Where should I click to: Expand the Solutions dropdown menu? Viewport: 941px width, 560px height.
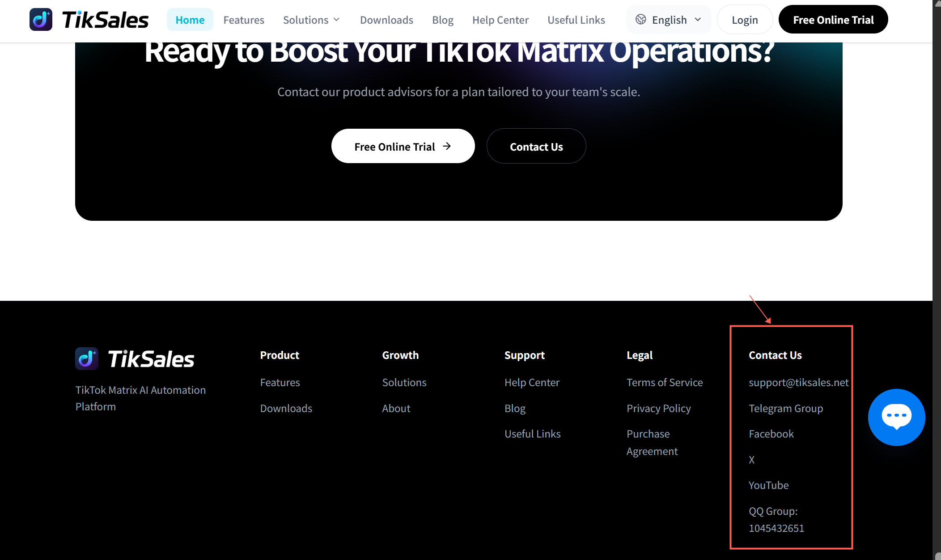[312, 20]
